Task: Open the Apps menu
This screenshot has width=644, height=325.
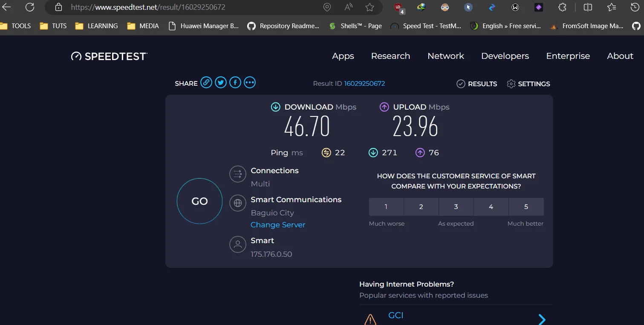Action: pos(343,56)
